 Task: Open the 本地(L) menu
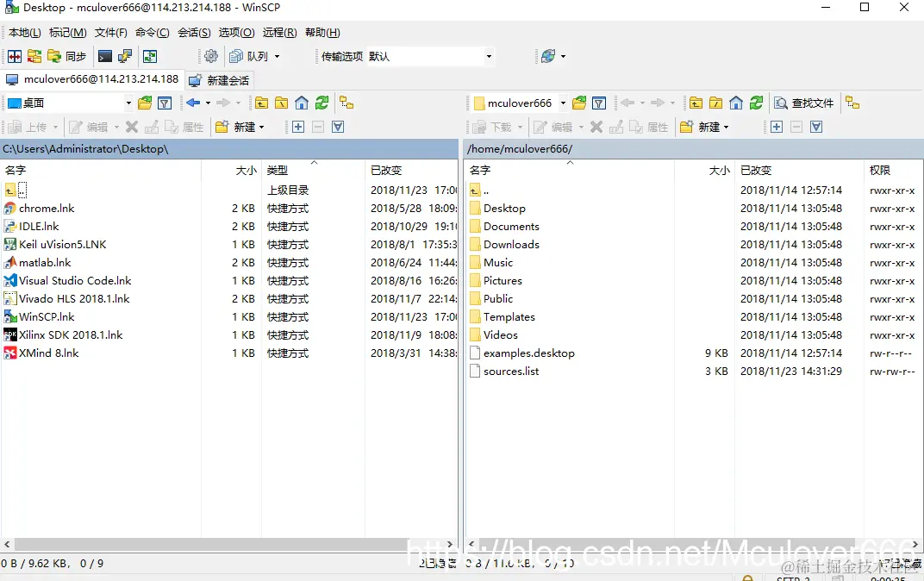point(25,33)
